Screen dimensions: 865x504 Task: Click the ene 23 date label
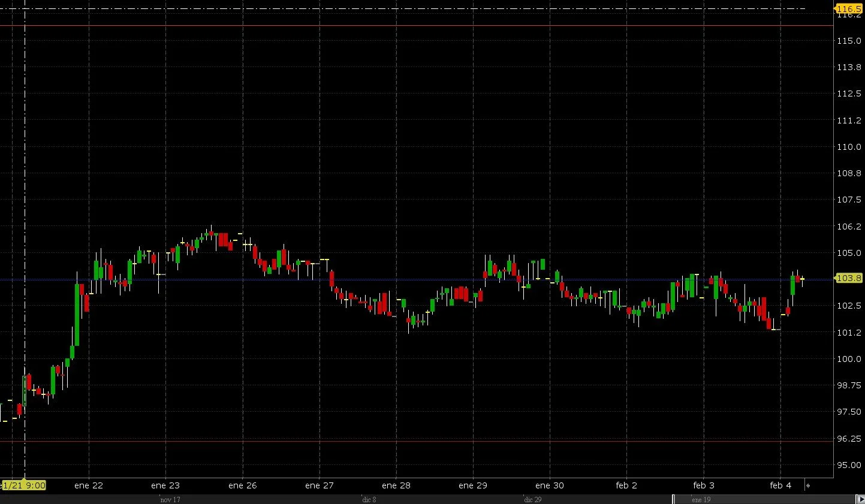165,485
